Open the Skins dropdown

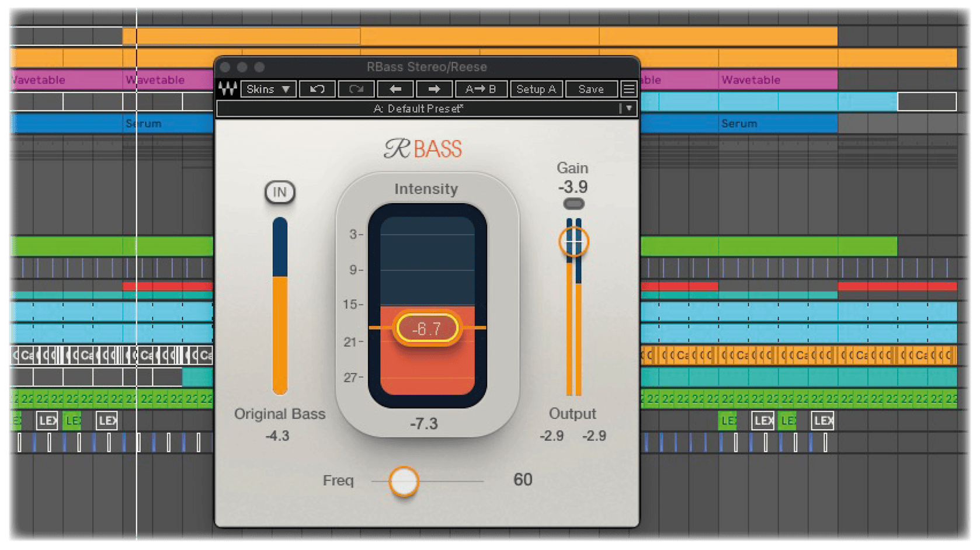pos(268,89)
